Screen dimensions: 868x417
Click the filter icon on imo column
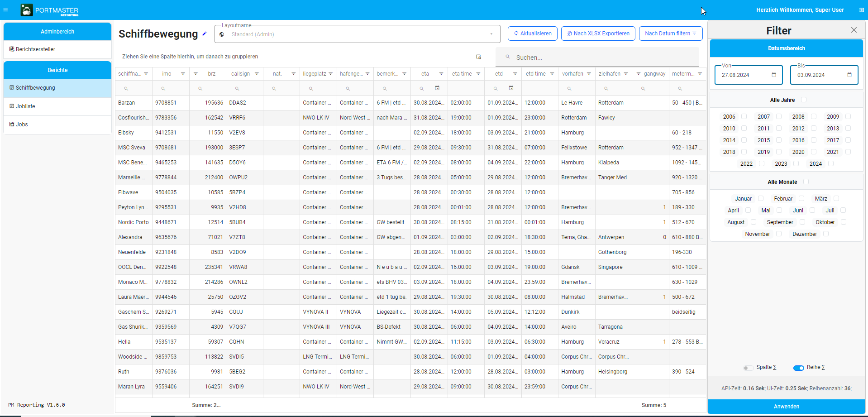tap(183, 74)
